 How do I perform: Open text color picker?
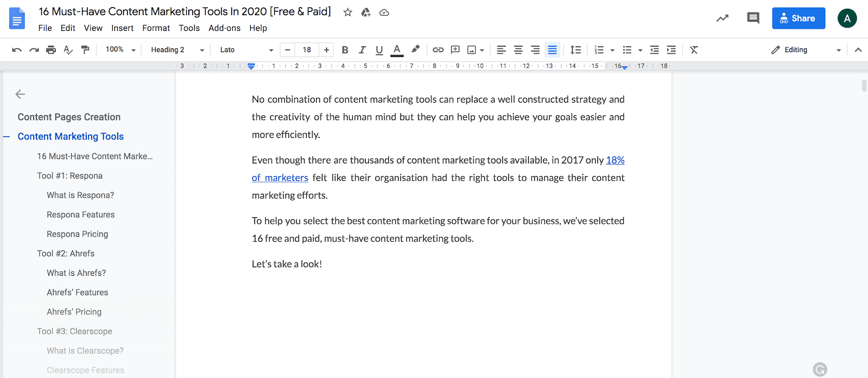click(x=397, y=50)
